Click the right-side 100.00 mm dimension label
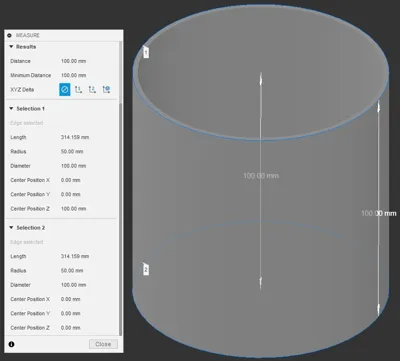This screenshot has width=400, height=361. (x=379, y=213)
